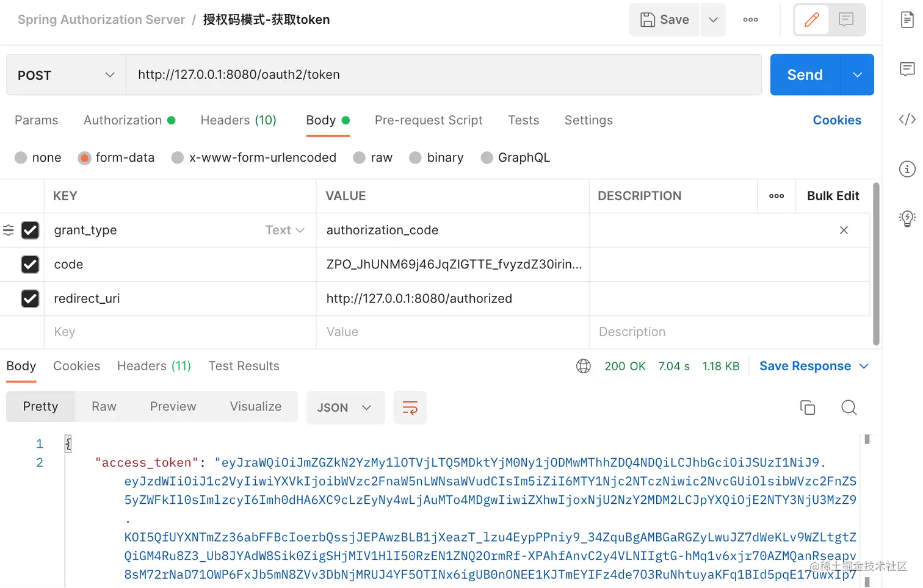The image size is (923, 588).
Task: Grab the drag handle of the grant_type row
Action: [9, 230]
